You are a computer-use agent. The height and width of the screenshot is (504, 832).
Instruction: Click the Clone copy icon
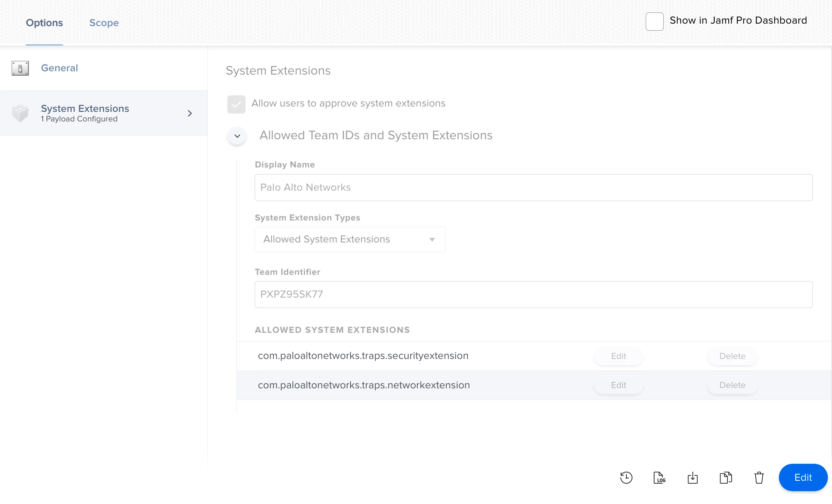[x=726, y=477]
